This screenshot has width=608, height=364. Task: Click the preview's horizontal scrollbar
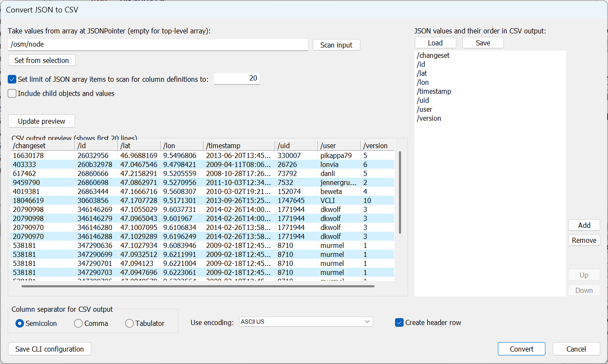[x=198, y=286]
